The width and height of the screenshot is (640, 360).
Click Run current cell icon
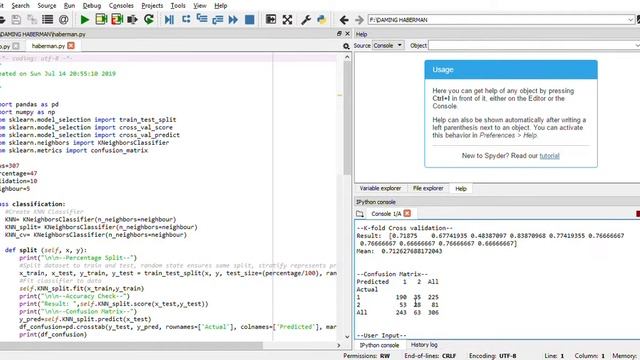tap(101, 19)
